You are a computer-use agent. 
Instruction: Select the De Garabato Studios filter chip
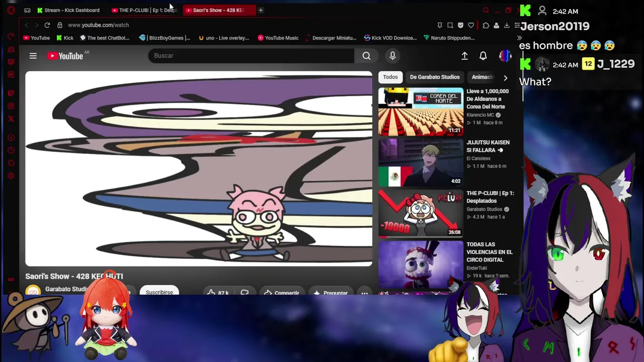point(435,77)
